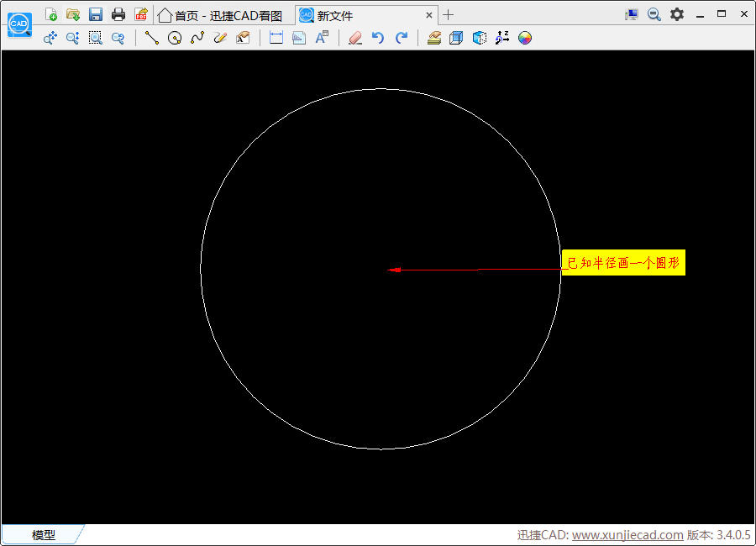Open the layers manager
Image resolution: width=756 pixels, height=546 pixels.
434,38
